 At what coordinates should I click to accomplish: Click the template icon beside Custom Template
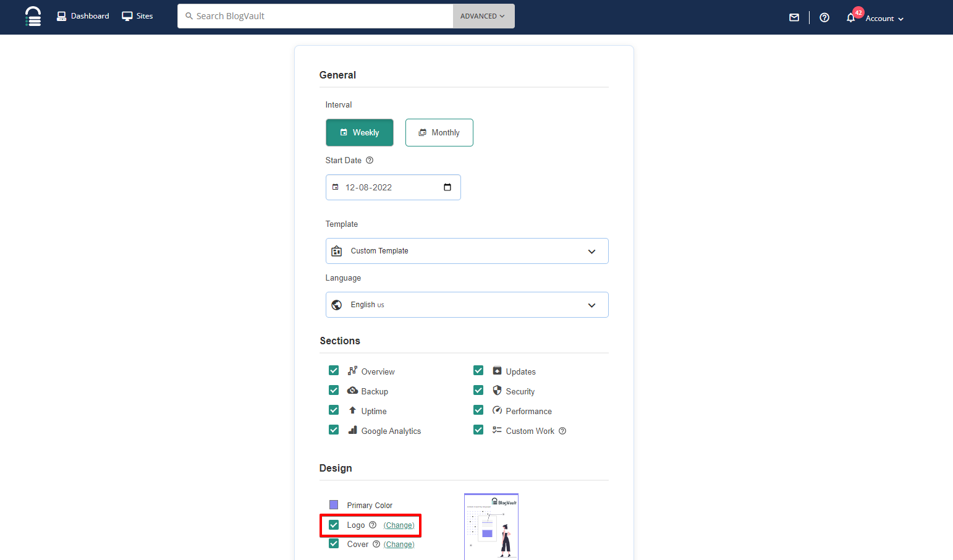pos(337,251)
